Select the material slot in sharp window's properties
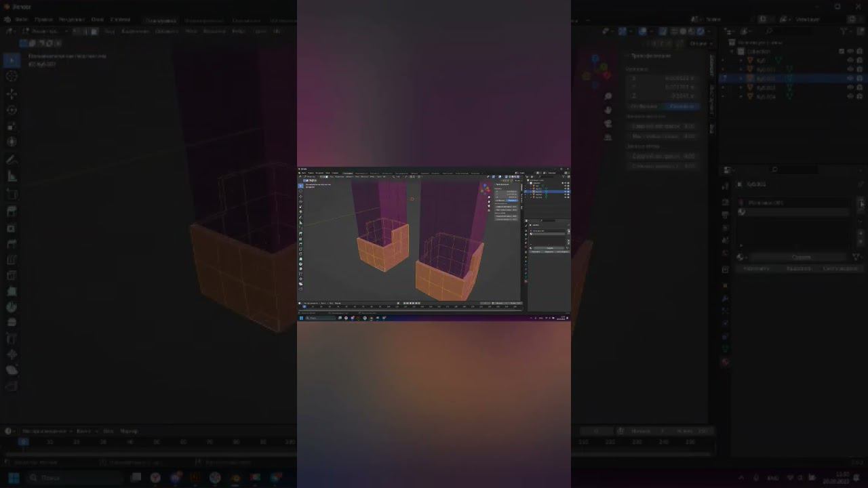Viewport: 868px width, 488px height. click(x=548, y=230)
